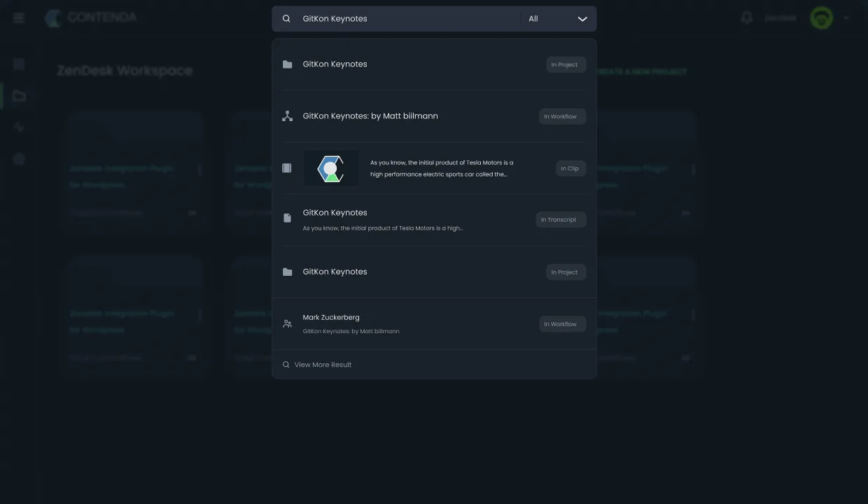Click the In Workflow badge on the Mark Zuckerberg row
Screen dimensions: 868x504
(x=562, y=323)
